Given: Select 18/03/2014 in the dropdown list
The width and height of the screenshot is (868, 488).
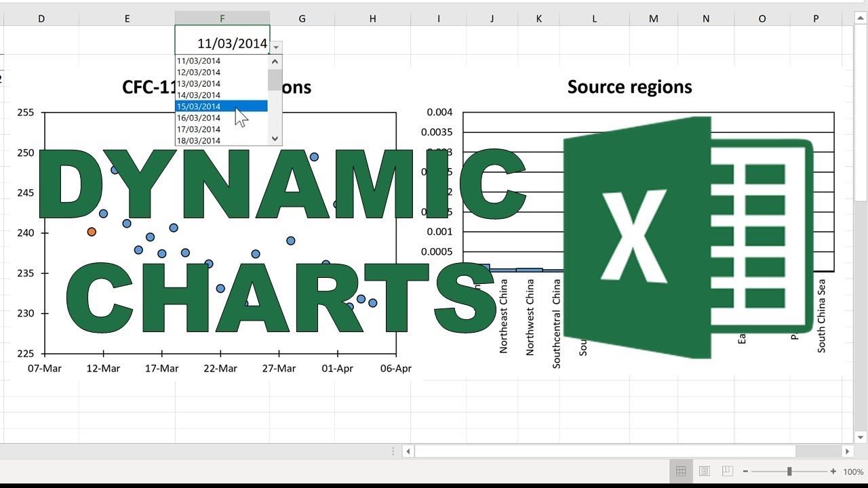Looking at the screenshot, I should [222, 141].
